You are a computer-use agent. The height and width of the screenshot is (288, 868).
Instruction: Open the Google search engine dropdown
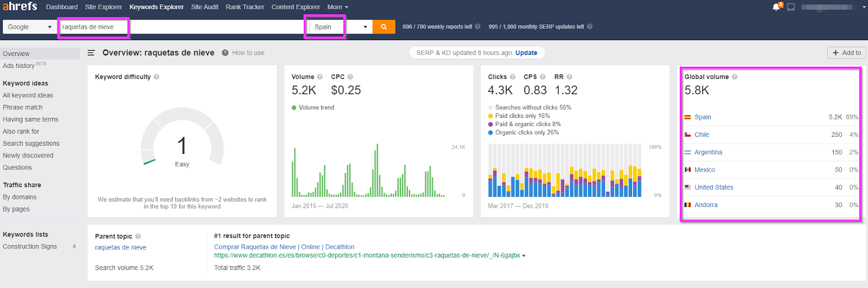29,27
